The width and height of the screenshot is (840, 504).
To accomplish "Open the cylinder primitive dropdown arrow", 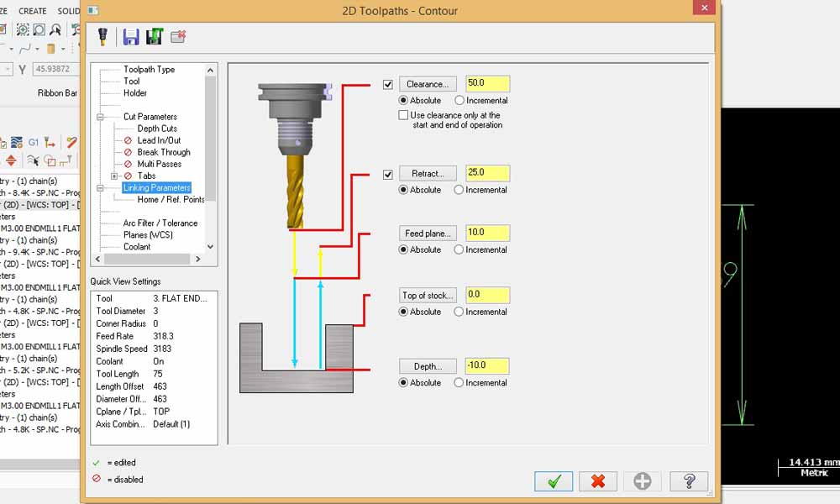I will (x=63, y=50).
